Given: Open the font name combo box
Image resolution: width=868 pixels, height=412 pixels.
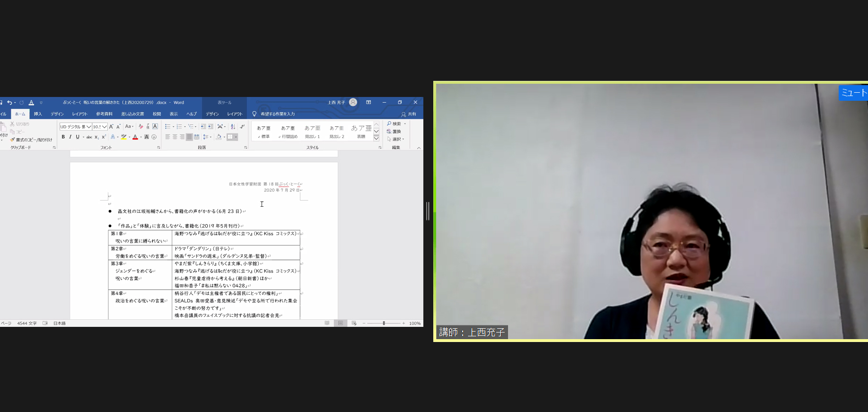Looking at the screenshot, I should coord(76,127).
